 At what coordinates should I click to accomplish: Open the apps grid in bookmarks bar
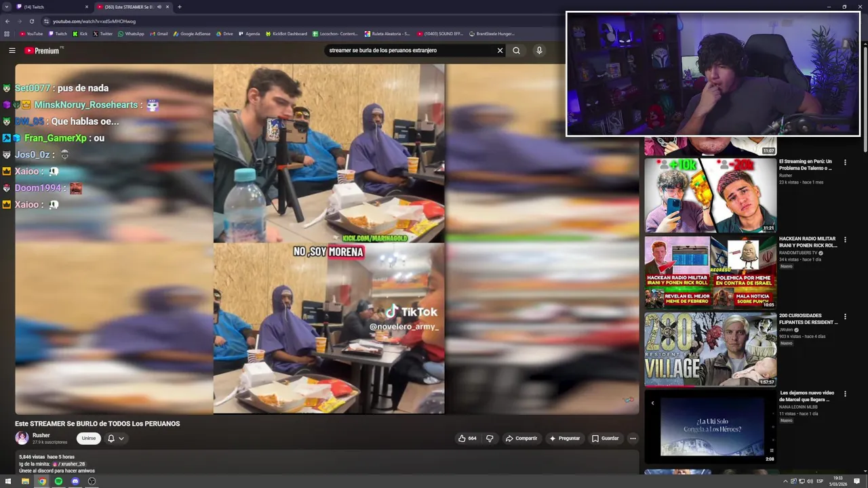[x=7, y=33]
